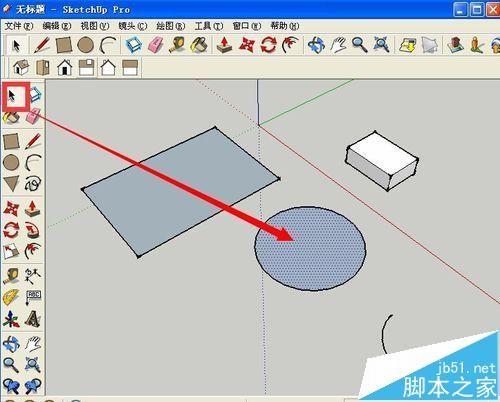Activate the Orbit tool in the horizontal toolbar
The image size is (500, 402).
pos(316,45)
